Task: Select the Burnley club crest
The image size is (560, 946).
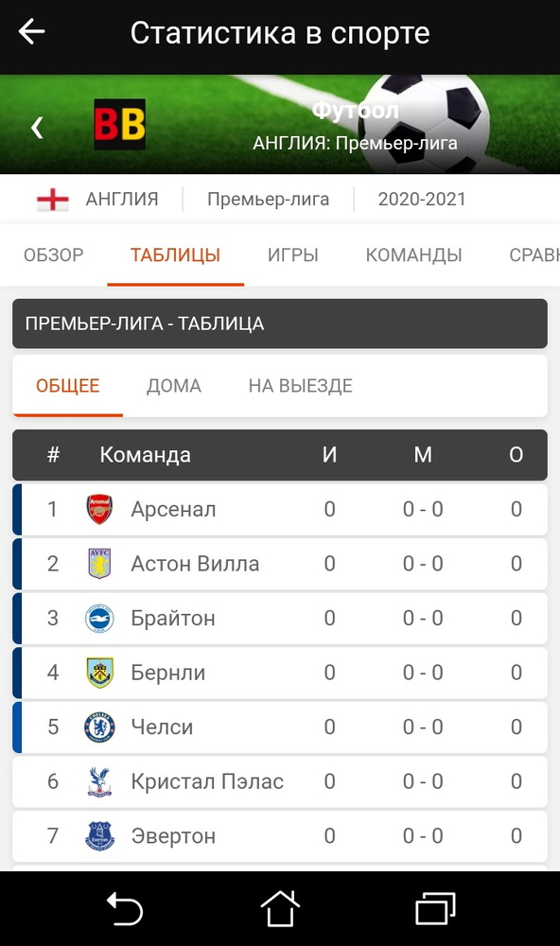Action: pyautogui.click(x=101, y=673)
